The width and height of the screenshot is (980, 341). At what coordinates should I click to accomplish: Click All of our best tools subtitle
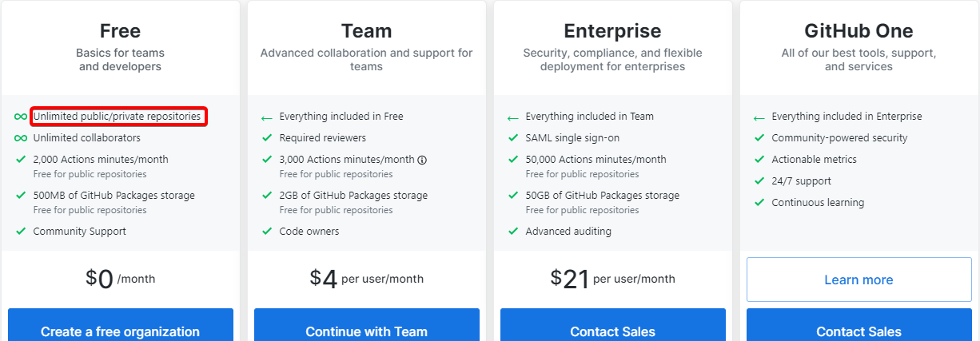tap(859, 60)
